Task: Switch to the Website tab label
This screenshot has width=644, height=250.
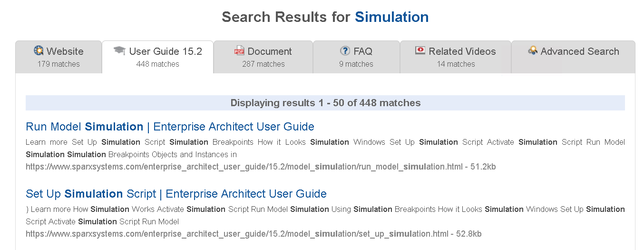Action: click(65, 51)
